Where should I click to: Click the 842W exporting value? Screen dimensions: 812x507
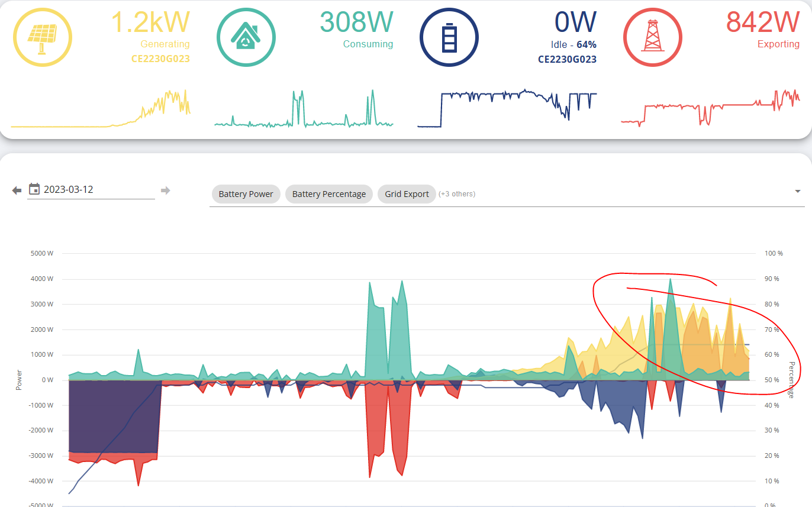763,22
